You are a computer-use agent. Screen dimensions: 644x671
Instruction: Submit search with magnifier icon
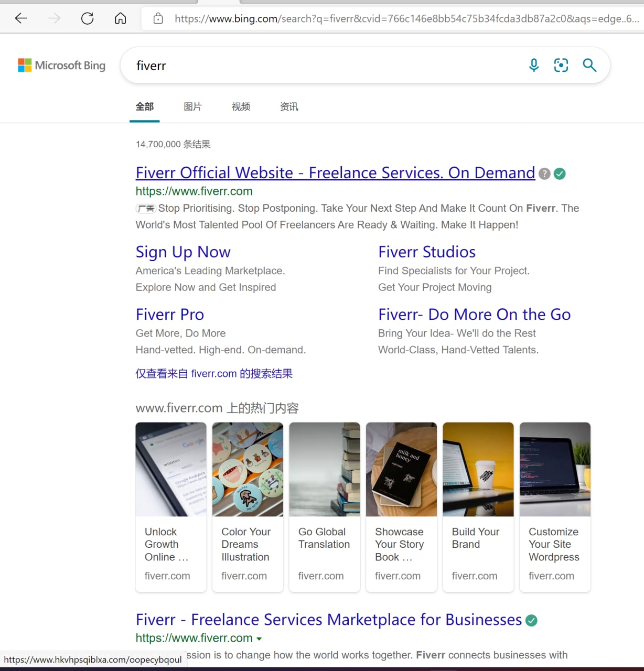click(589, 65)
